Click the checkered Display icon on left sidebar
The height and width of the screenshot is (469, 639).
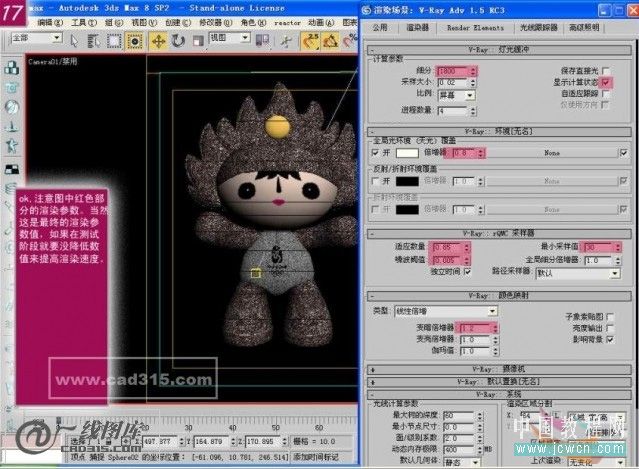click(x=11, y=169)
